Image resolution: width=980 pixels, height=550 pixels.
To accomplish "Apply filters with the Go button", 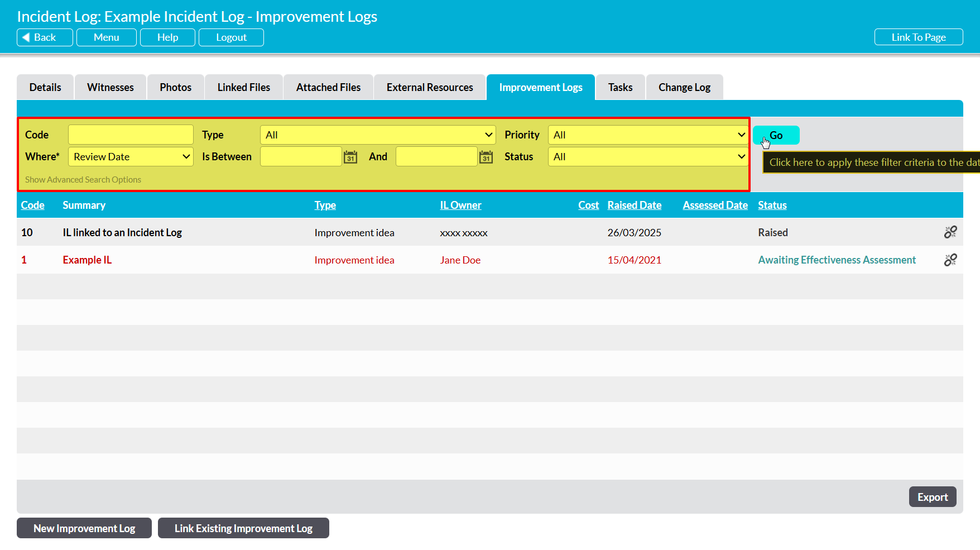I will click(776, 135).
